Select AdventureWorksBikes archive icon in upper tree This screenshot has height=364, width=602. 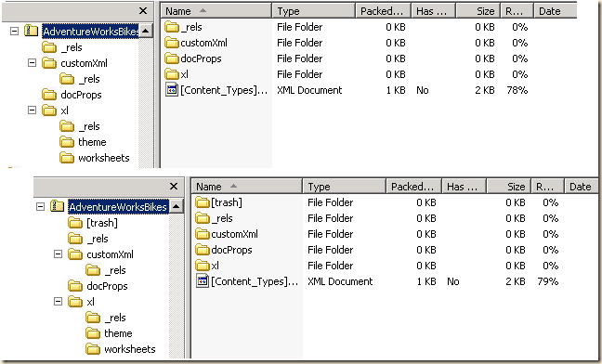32,31
